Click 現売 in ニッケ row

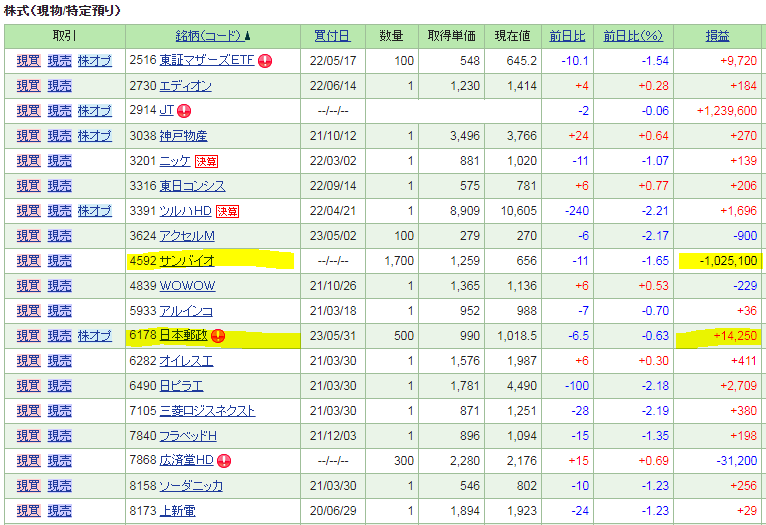click(60, 161)
